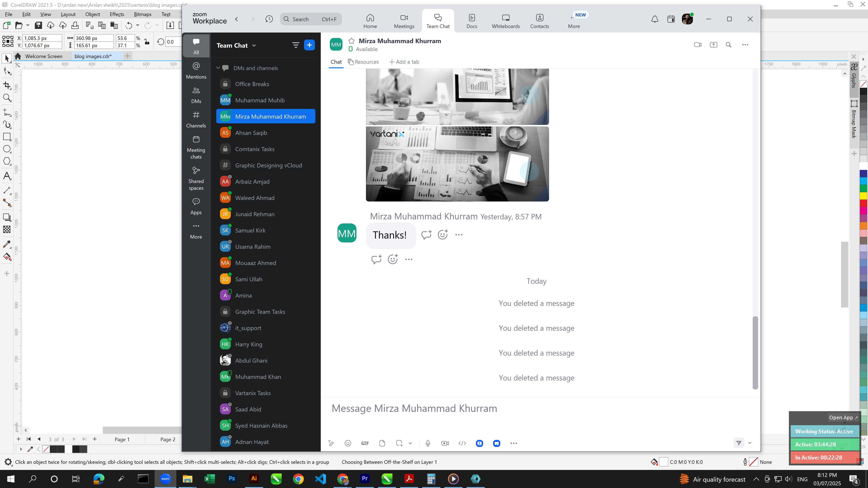Open the vartanix blog image thumbnail
Viewport: 868px width, 488px height.
(x=457, y=164)
